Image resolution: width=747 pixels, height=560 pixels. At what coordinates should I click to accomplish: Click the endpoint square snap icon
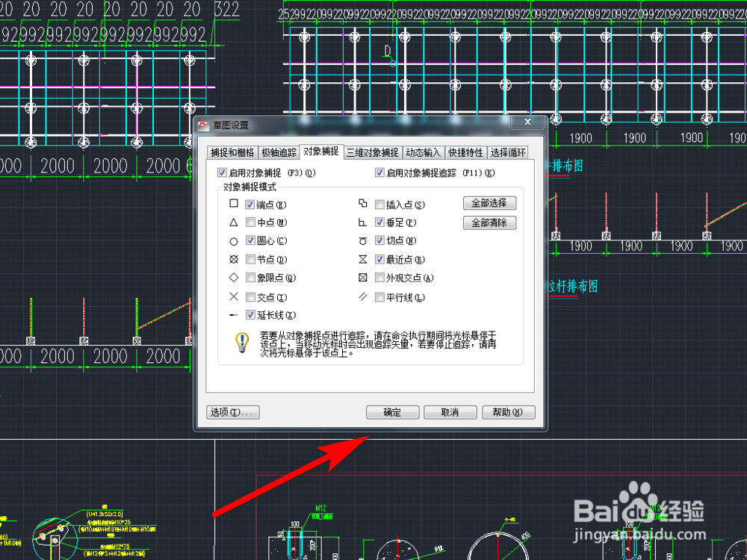pos(233,204)
